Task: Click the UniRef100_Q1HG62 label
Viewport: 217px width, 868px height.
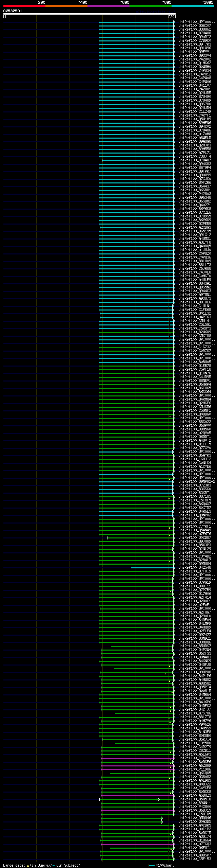Action: click(x=195, y=63)
